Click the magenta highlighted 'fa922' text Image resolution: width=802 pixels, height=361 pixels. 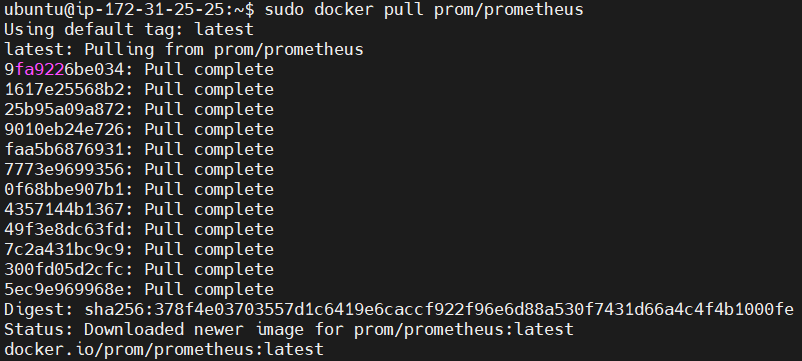click(x=39, y=70)
